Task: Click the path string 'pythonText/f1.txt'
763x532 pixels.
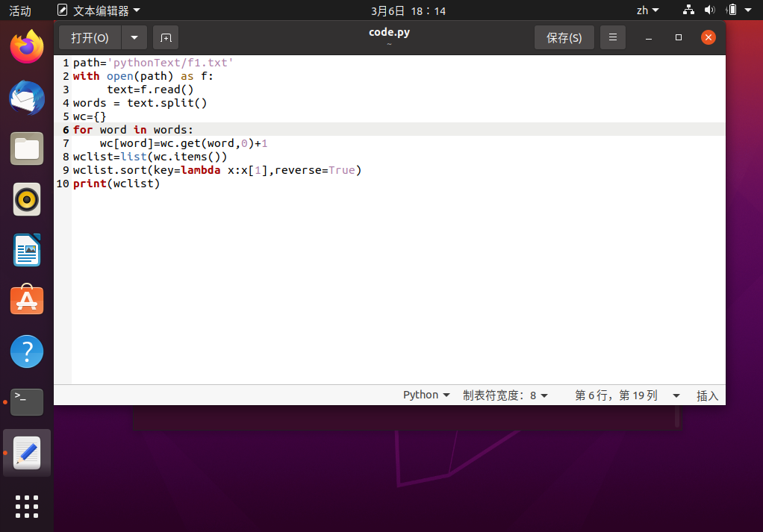Action: pyautogui.click(x=170, y=63)
